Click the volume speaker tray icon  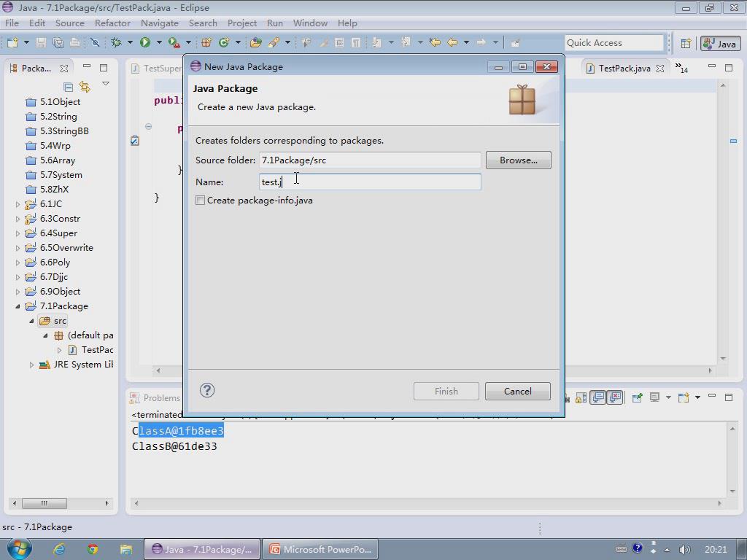pos(684,549)
